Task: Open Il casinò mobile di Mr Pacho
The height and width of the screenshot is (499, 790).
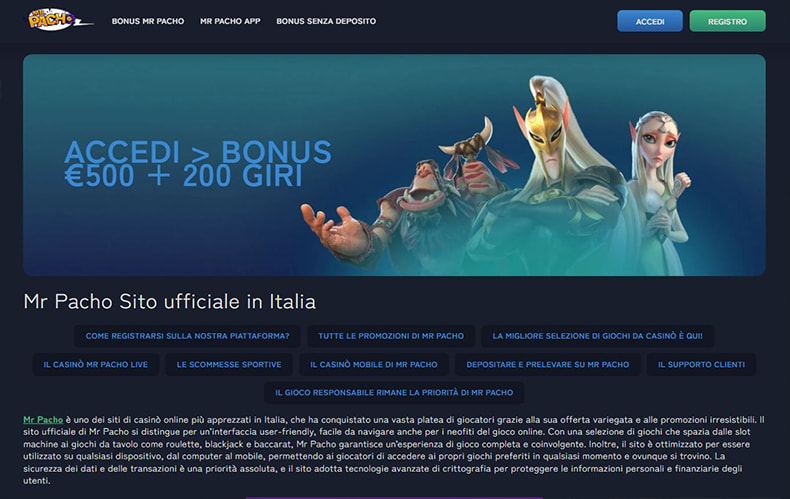Action: click(x=374, y=364)
